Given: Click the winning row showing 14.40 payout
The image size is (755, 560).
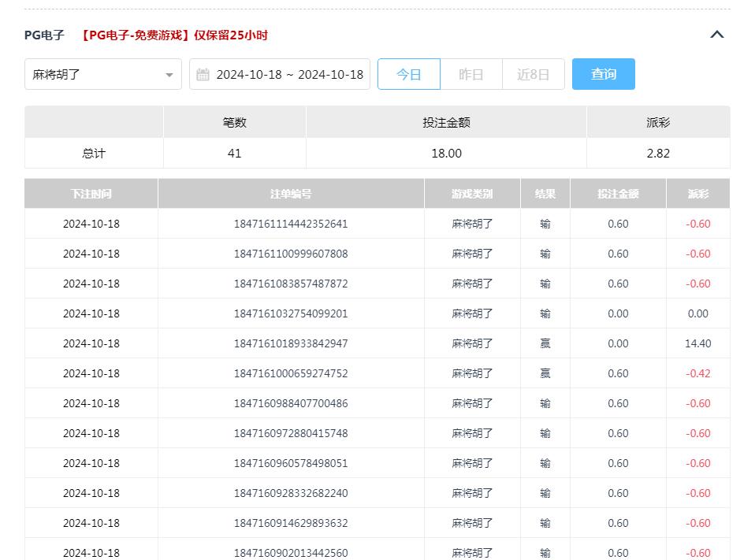Looking at the screenshot, I should click(x=377, y=343).
